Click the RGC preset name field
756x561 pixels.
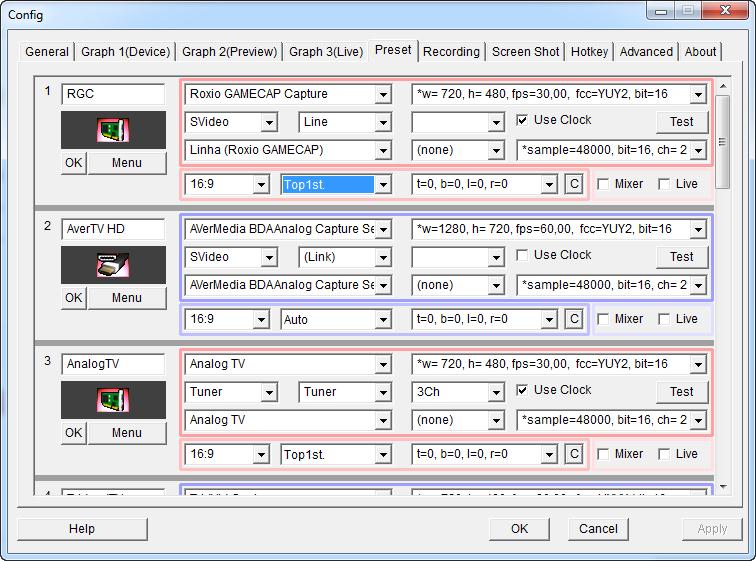click(x=113, y=94)
